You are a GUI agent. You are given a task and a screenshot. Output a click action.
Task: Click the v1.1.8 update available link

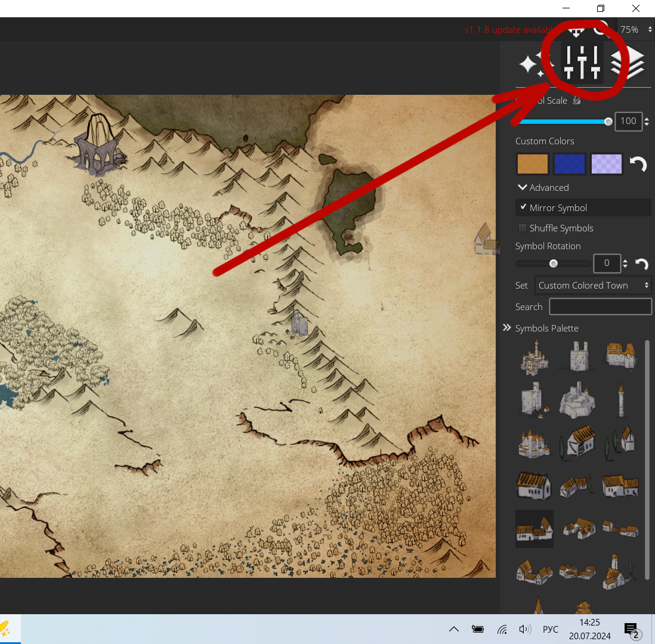[508, 30]
